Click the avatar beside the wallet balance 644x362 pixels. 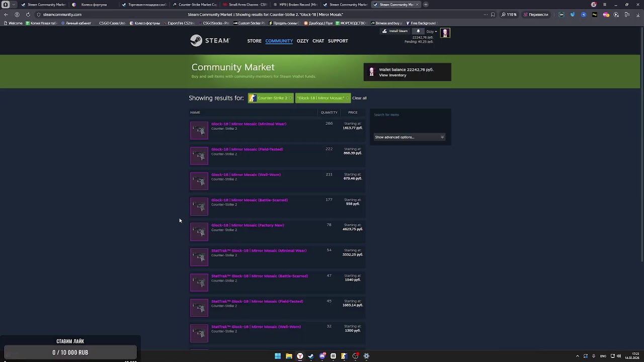point(372,72)
